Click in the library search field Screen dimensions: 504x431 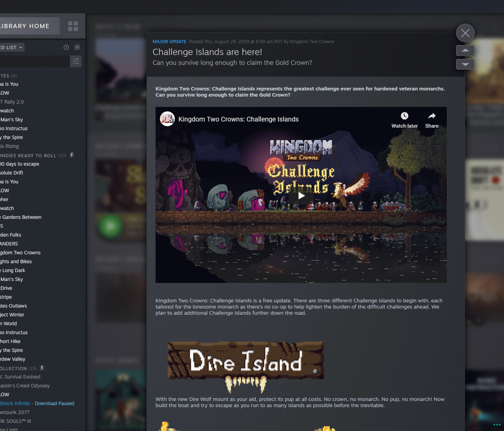pyautogui.click(x=34, y=61)
